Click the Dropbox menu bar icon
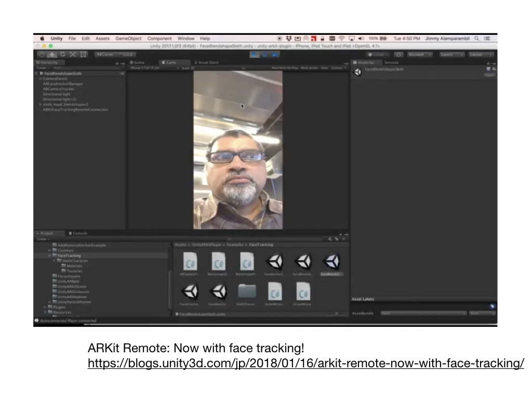 point(289,38)
